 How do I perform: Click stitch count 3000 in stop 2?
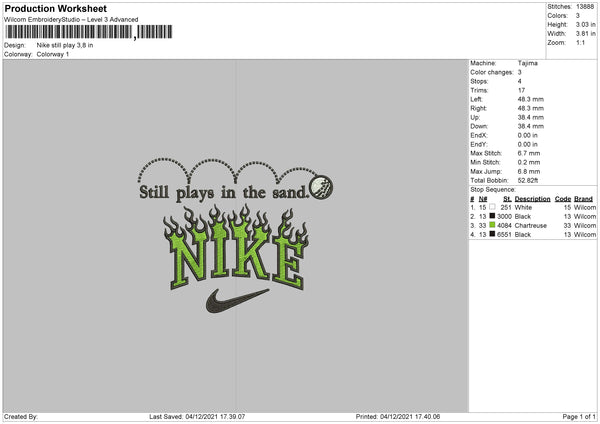(x=504, y=216)
